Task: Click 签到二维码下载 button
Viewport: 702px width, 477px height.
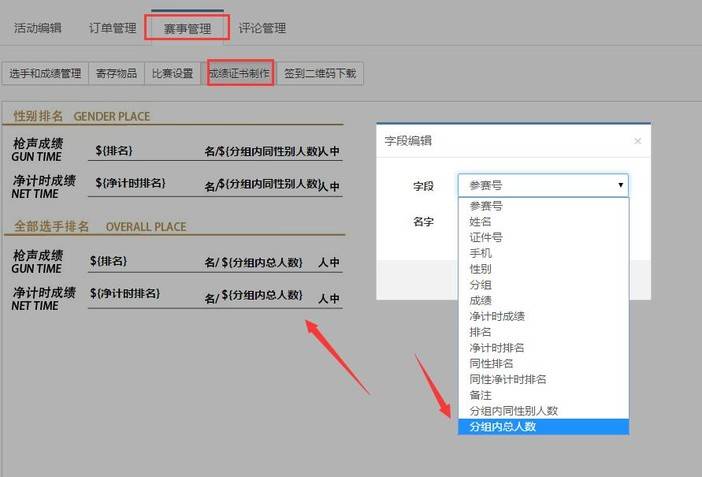Action: [319, 74]
